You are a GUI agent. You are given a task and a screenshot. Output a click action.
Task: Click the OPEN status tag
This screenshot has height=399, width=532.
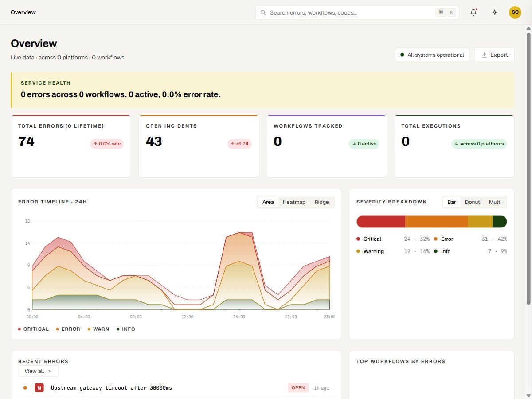(298, 388)
